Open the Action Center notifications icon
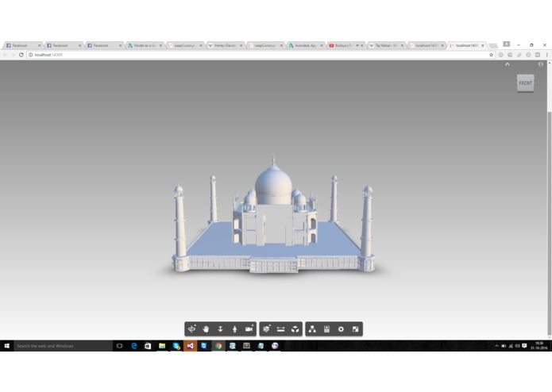The image size is (552, 392). click(x=524, y=346)
